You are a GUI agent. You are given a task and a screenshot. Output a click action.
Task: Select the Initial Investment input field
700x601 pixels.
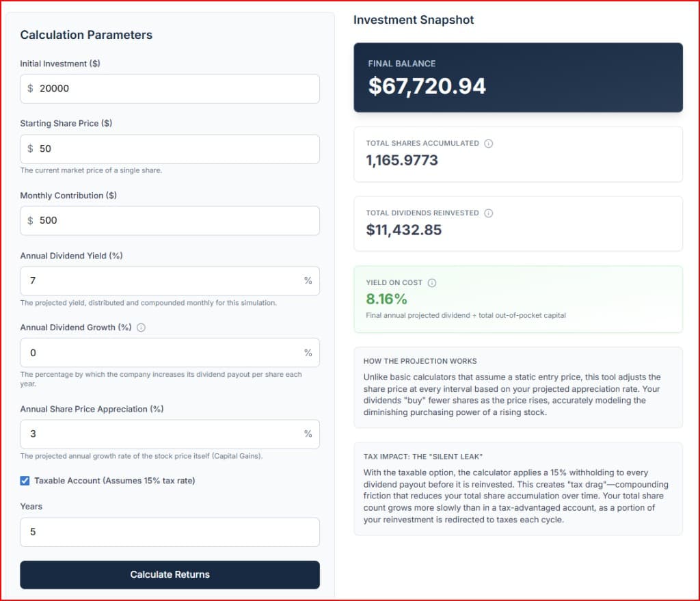pyautogui.click(x=170, y=88)
